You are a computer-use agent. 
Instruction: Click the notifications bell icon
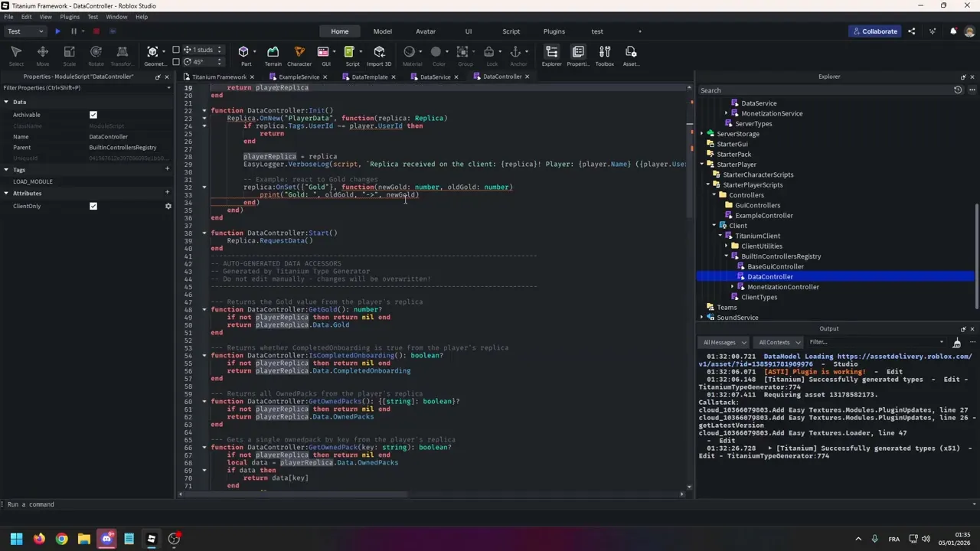pyautogui.click(x=953, y=31)
